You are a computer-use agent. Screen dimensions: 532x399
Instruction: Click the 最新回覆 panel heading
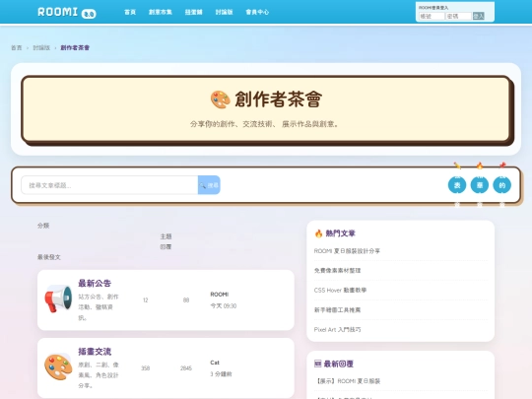tap(338, 364)
